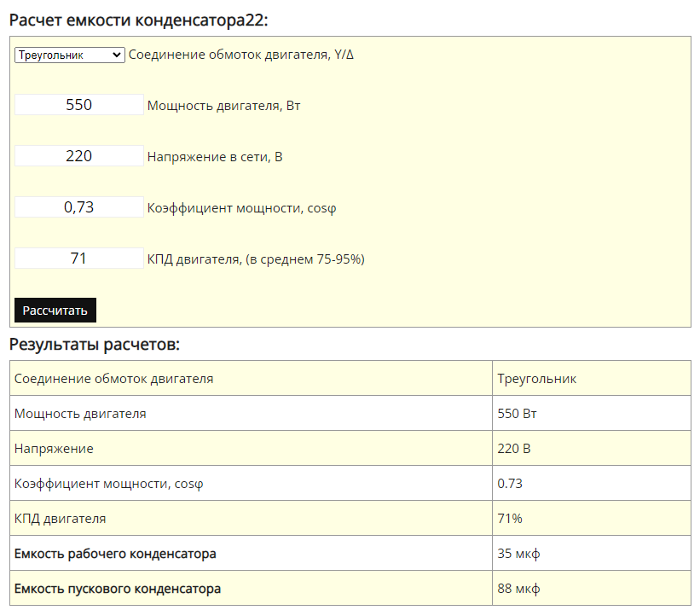Click the 'Емкость пускового конденсатора' row label

pos(118,589)
